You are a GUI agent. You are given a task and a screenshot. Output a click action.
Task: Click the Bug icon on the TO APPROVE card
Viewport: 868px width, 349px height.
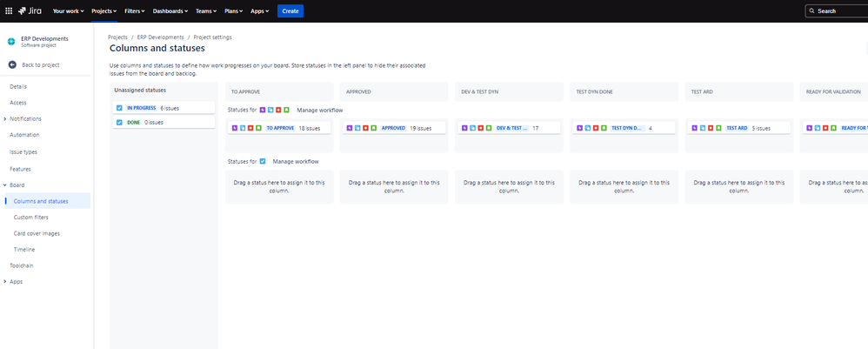click(x=250, y=128)
